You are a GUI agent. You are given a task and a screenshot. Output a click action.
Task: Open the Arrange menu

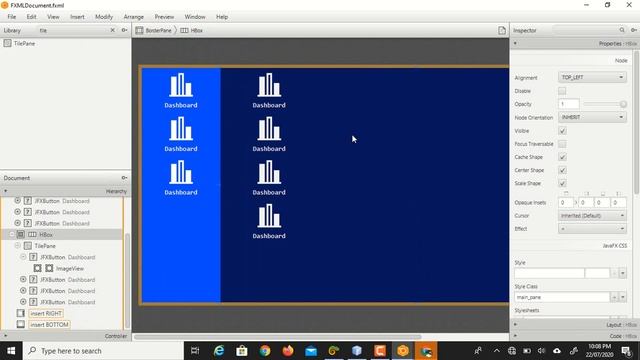(133, 17)
